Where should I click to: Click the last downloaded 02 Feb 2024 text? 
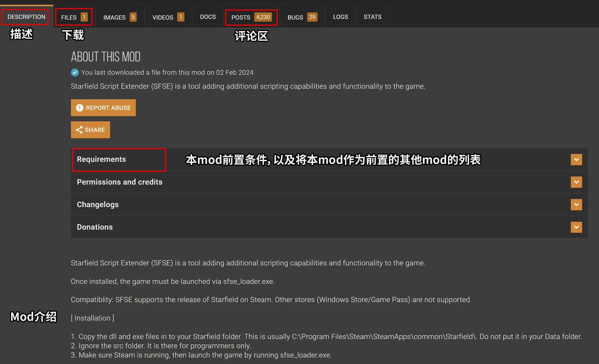click(167, 72)
